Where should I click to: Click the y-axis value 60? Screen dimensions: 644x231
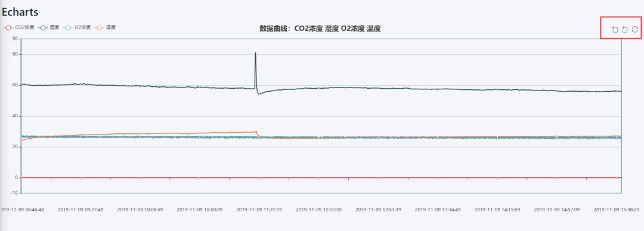coord(15,85)
